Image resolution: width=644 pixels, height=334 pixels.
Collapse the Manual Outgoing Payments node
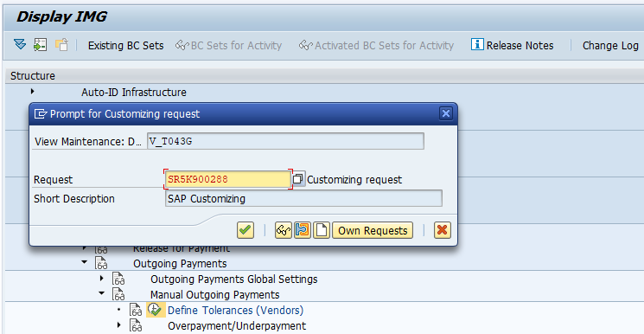point(101,292)
